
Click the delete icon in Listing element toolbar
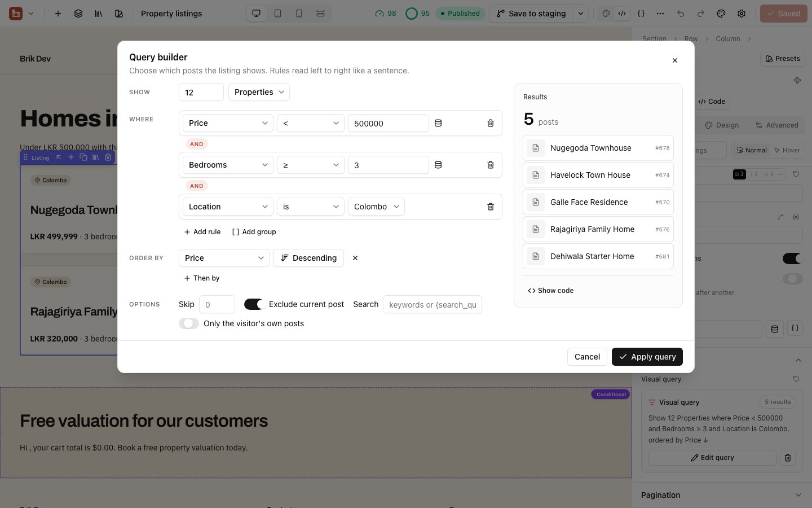click(x=108, y=157)
